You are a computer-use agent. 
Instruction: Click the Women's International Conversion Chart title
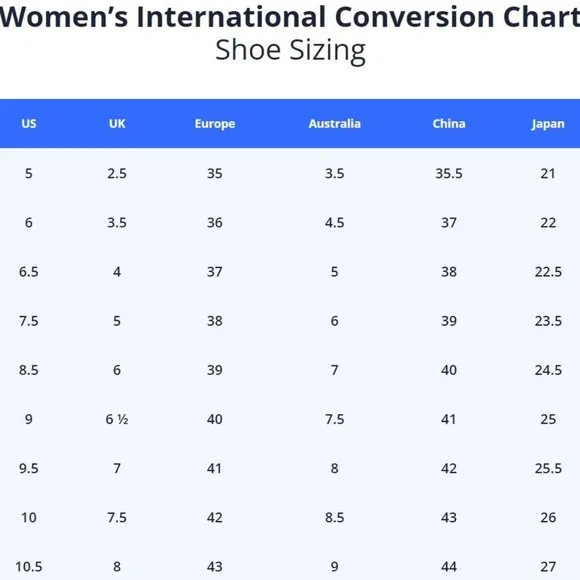(290, 17)
